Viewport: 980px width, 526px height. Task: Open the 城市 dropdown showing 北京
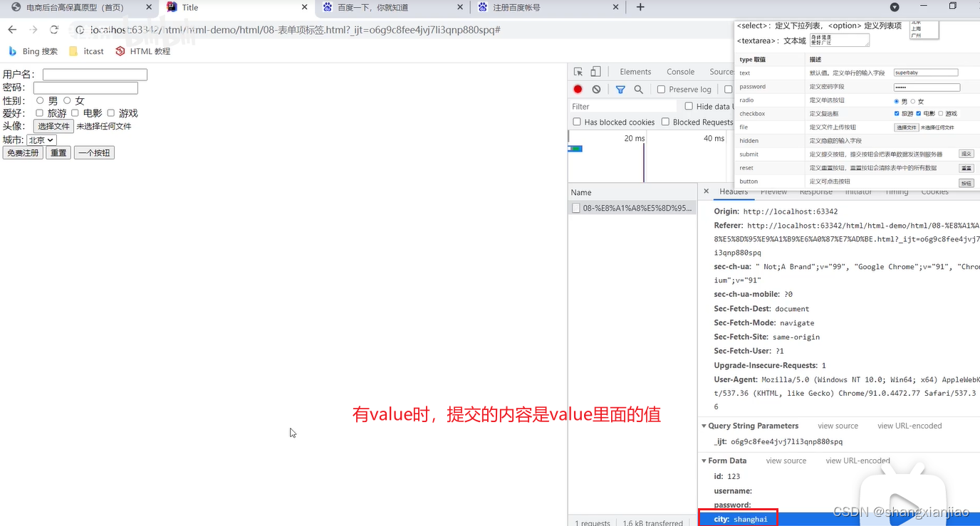(x=41, y=140)
